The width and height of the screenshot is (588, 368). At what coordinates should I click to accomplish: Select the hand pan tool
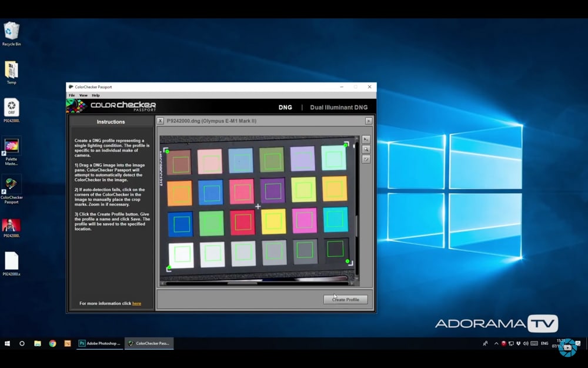[x=366, y=160]
